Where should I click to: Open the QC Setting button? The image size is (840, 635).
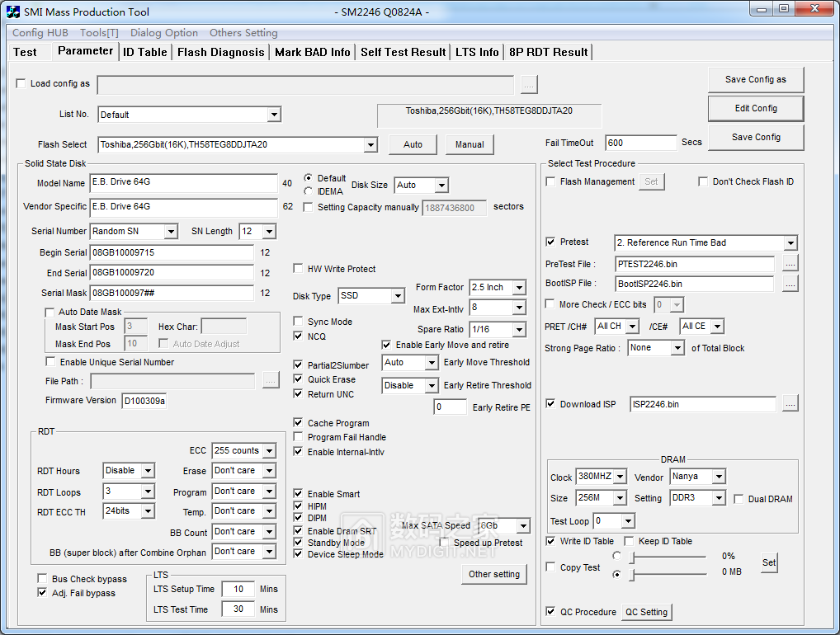point(646,612)
